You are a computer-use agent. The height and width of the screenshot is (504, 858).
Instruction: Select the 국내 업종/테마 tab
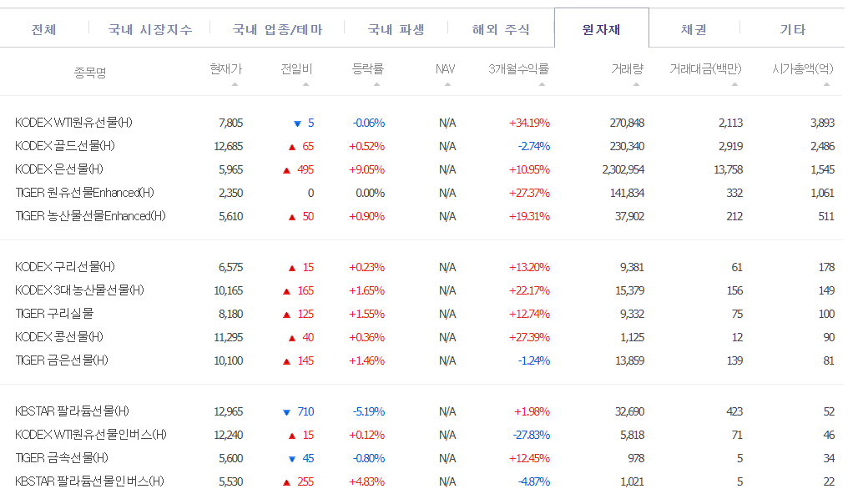click(277, 30)
